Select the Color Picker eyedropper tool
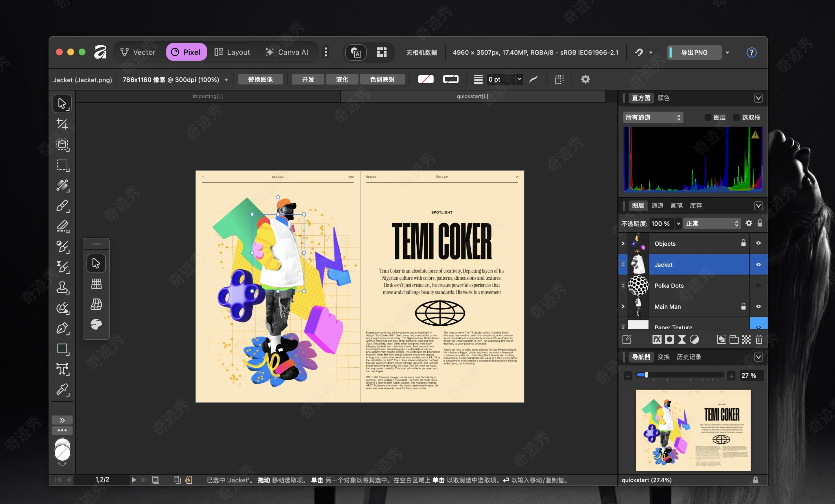 click(62, 390)
